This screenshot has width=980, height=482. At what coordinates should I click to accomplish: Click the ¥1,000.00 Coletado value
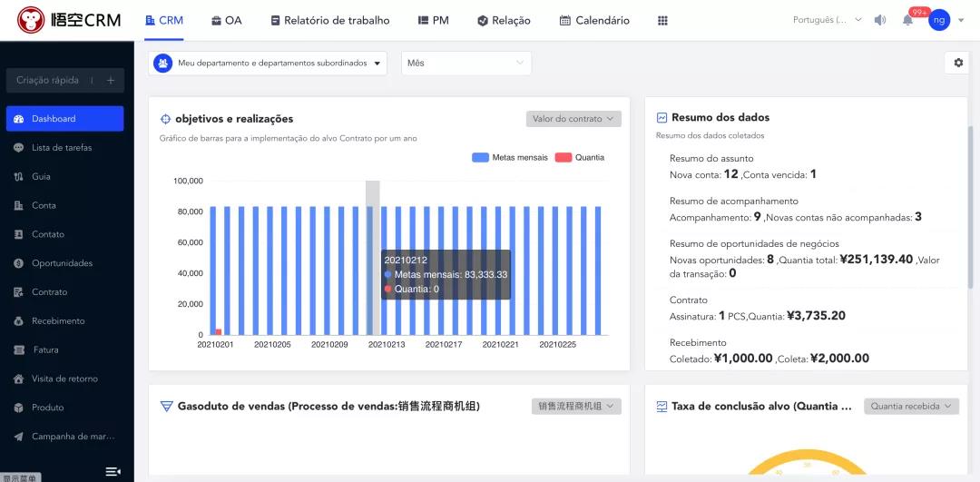click(743, 359)
